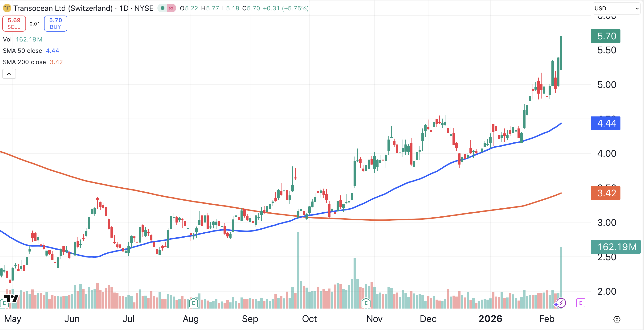Image resolution: width=644 pixels, height=330 pixels.
Task: Click the Transocean symbol logo icon
Action: click(7, 8)
